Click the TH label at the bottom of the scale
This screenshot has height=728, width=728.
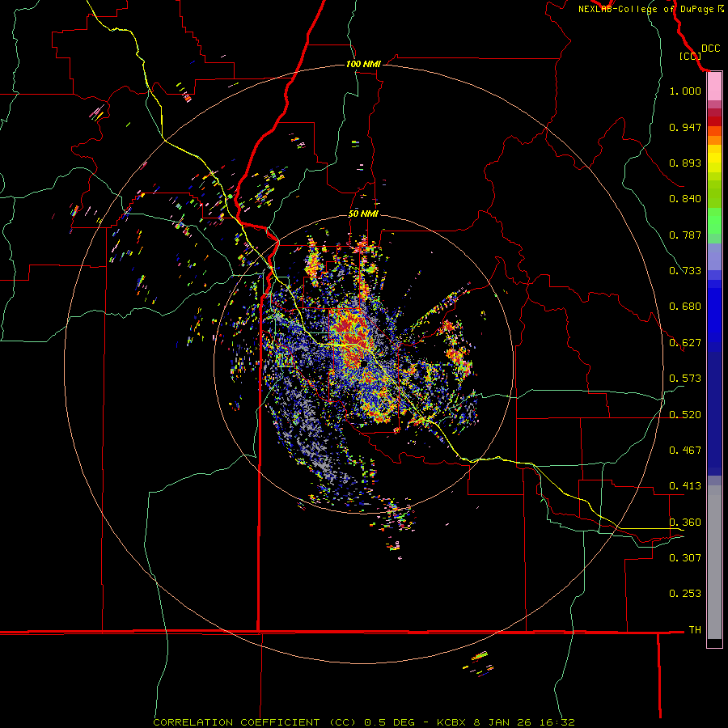point(695,630)
